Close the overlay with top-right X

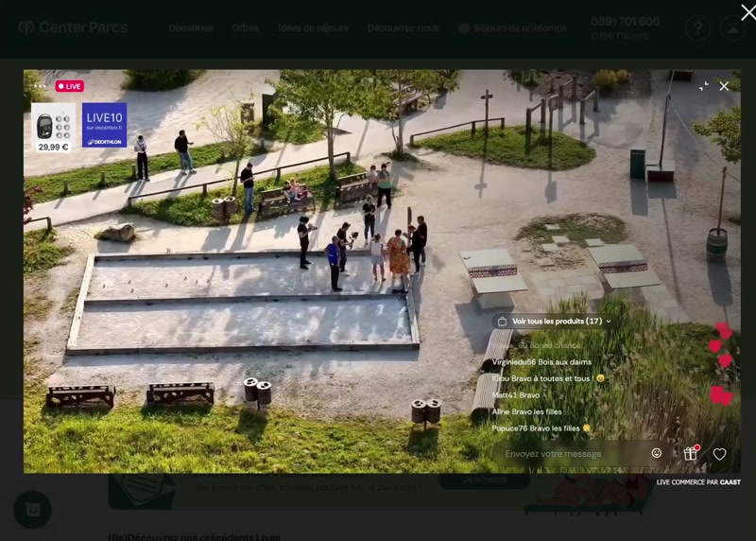747,12
